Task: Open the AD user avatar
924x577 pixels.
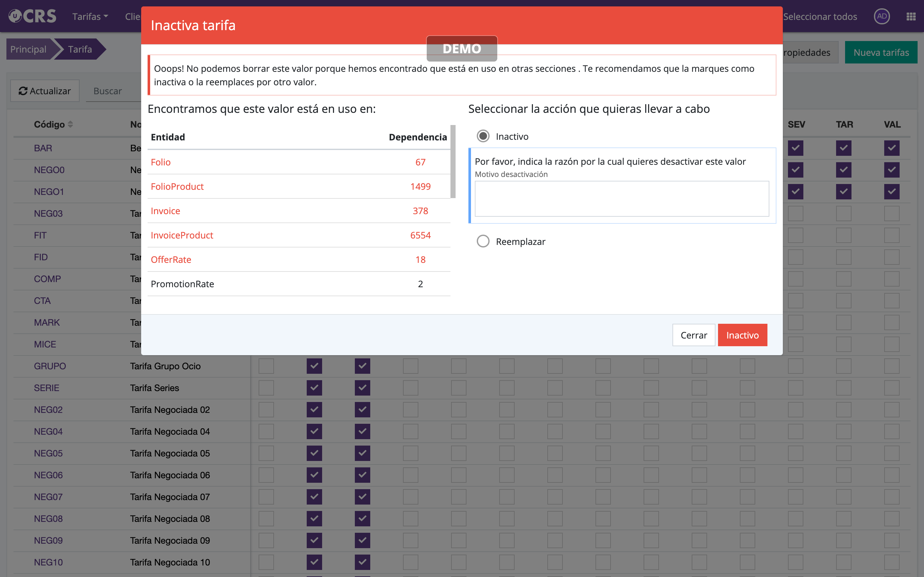Action: click(x=882, y=16)
